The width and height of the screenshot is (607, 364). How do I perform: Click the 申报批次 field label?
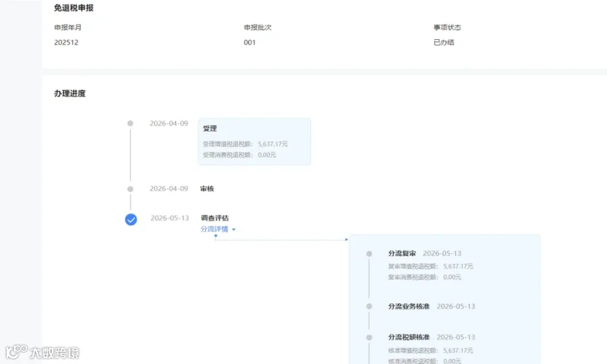pyautogui.click(x=258, y=28)
